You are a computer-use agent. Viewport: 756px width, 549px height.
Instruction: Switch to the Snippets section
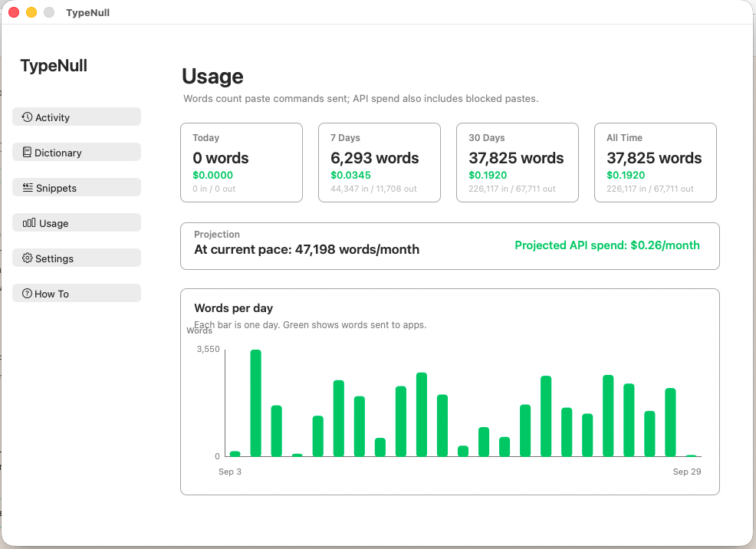click(77, 187)
